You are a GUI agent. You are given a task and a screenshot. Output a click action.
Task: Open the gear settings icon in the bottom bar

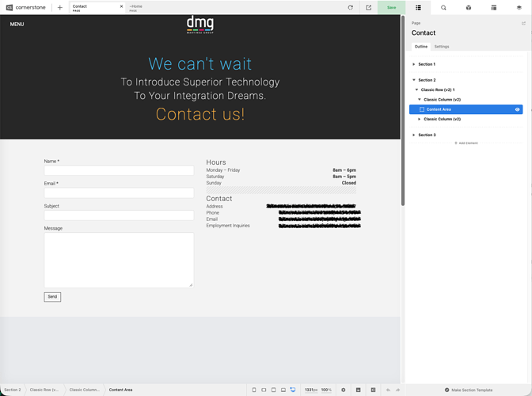344,390
